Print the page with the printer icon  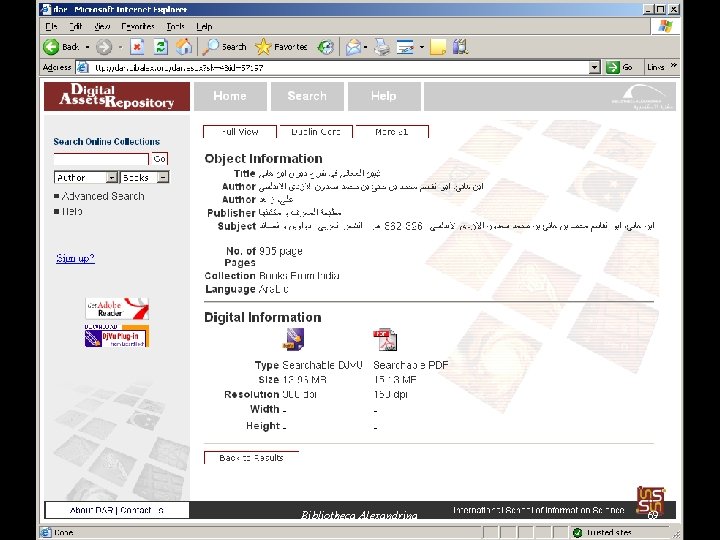coord(382,46)
